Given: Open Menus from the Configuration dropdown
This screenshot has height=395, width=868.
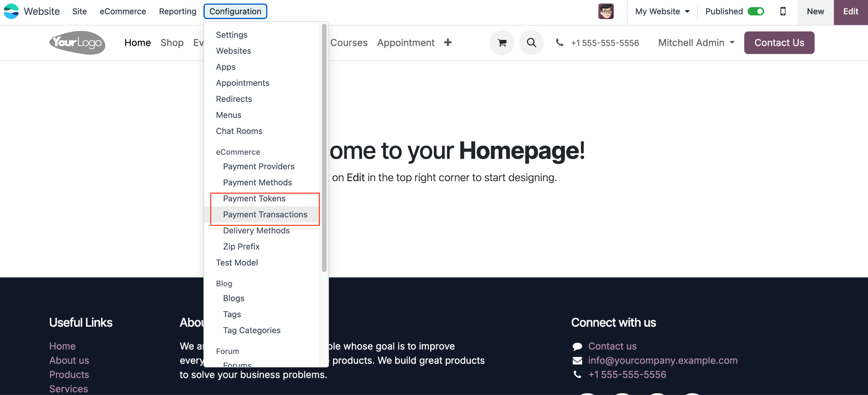Looking at the screenshot, I should 229,115.
